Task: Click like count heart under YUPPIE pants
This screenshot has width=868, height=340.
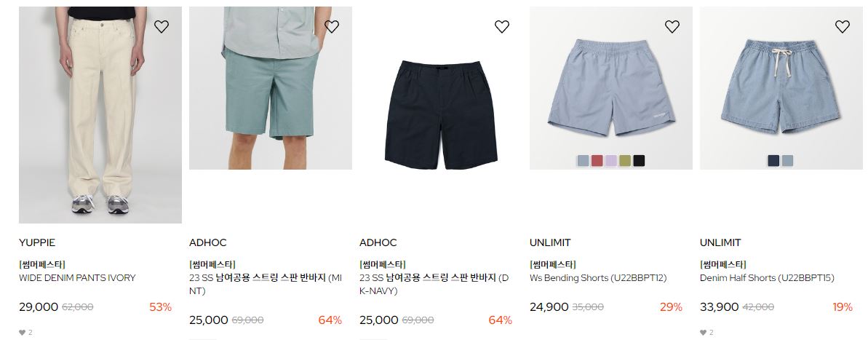Action: coord(22,332)
